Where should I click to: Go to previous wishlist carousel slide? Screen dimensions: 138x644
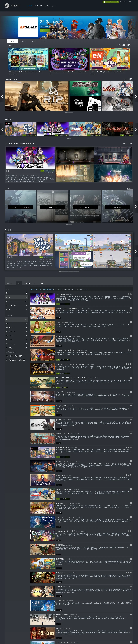click(x=2, y=96)
